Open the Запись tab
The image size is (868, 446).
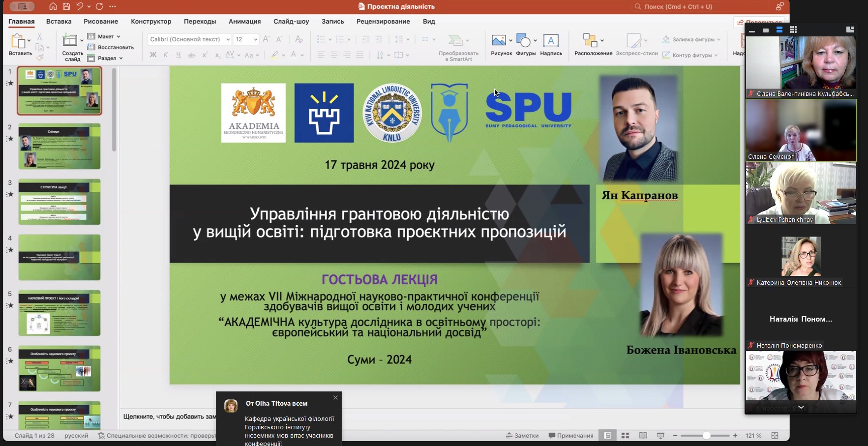click(333, 22)
